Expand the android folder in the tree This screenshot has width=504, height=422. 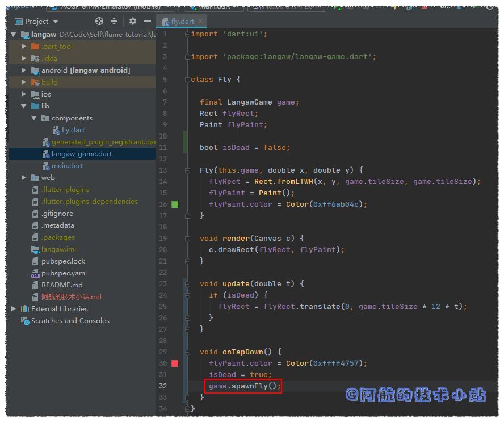tap(24, 70)
